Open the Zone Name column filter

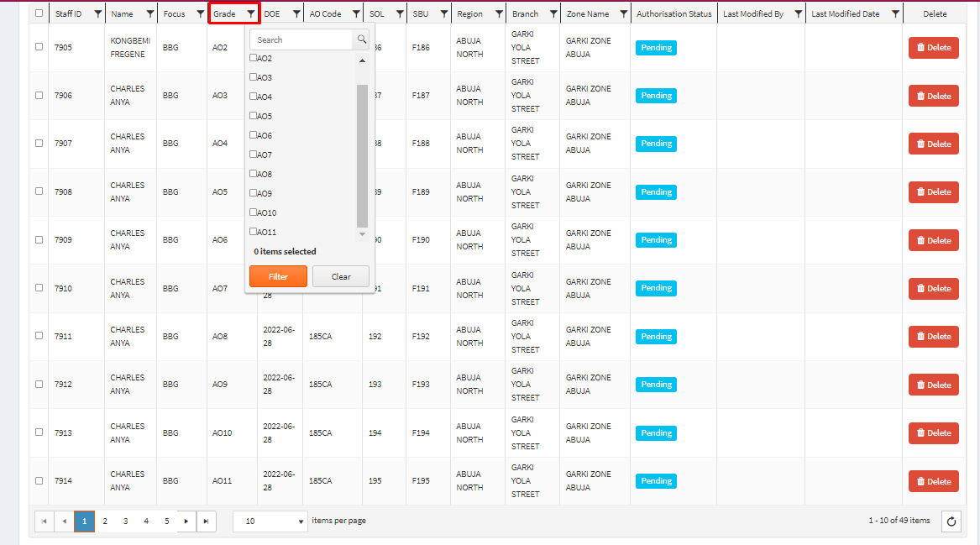point(622,13)
